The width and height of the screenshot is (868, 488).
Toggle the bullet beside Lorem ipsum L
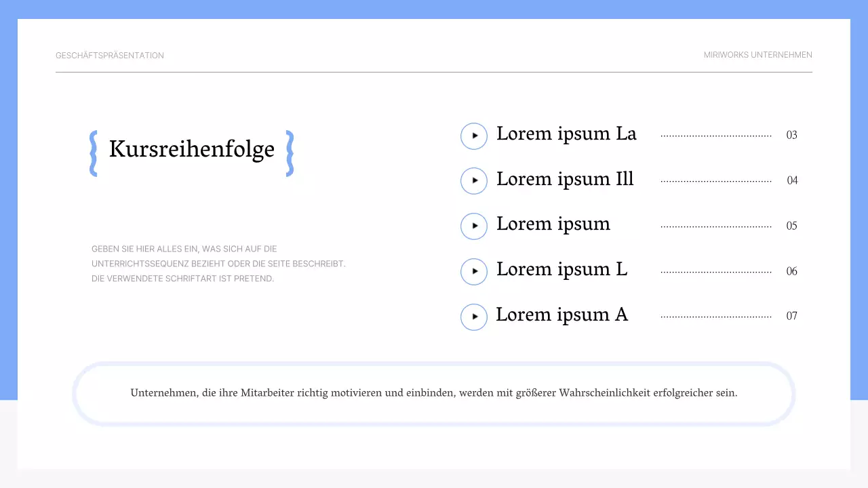[x=474, y=271]
